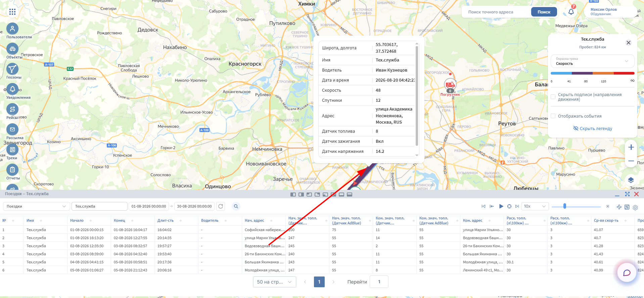Open the Рассылка (Mailing) sidebar section
This screenshot has width=644, height=298.
point(12,130)
